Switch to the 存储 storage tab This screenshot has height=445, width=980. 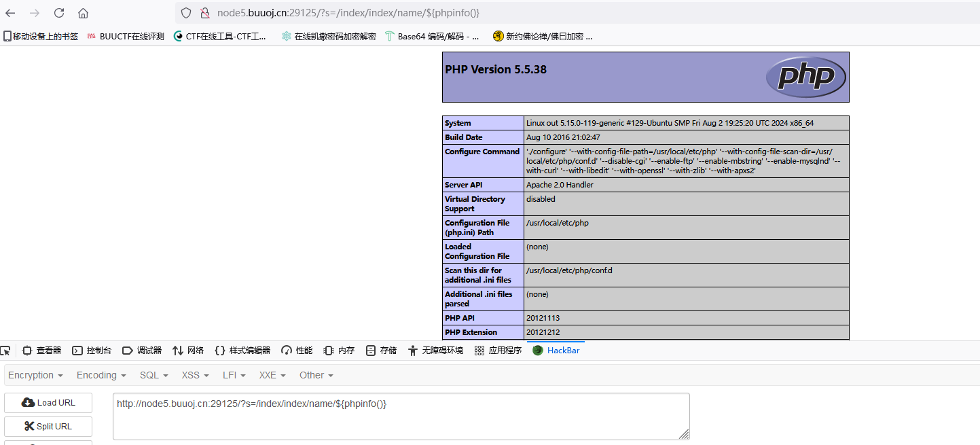[x=381, y=351]
